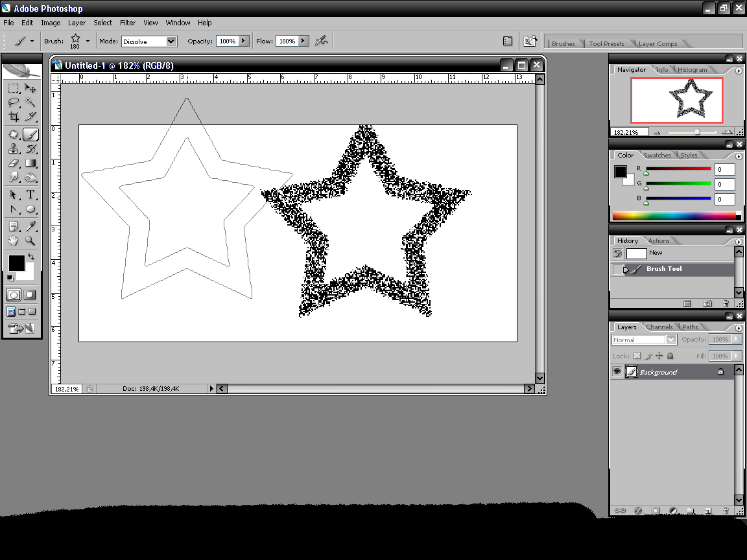Select the Type tool
Viewport: 747px width, 560px height.
pos(30,194)
